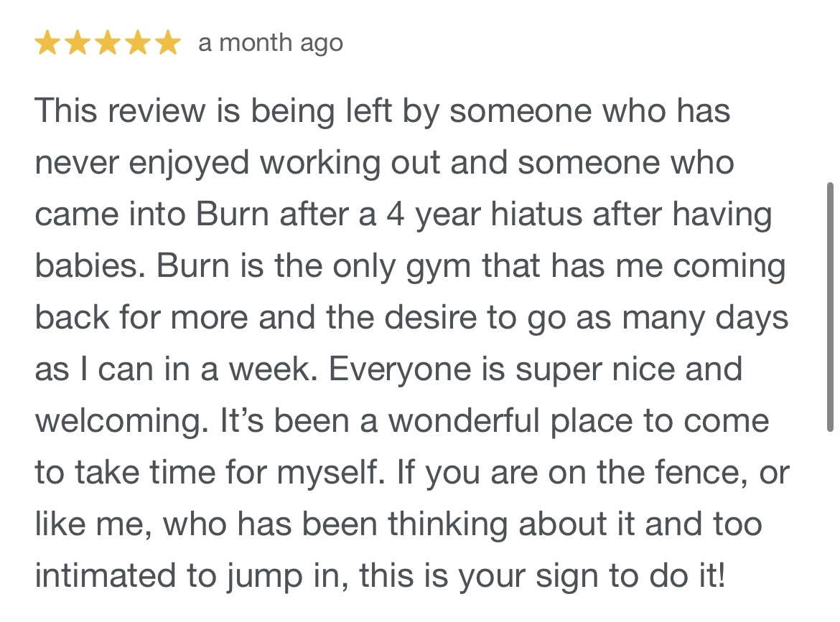Screen dimensions: 840x622
Task: Click the vertical scrollbar thumb
Action: 830,306
